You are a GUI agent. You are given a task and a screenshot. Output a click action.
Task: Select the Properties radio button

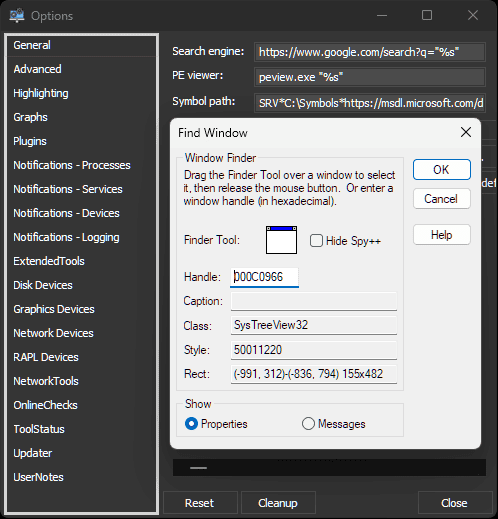[191, 424]
